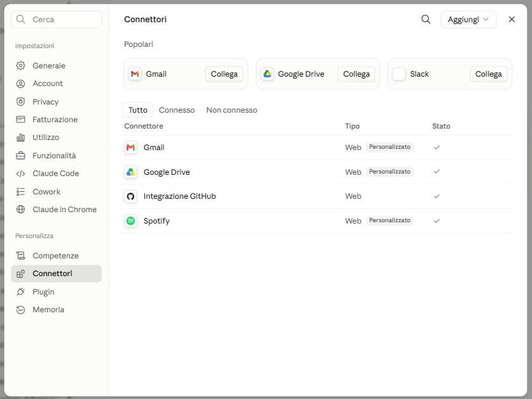Click the GitHub logo in the connector table
532x399 pixels.
(130, 196)
